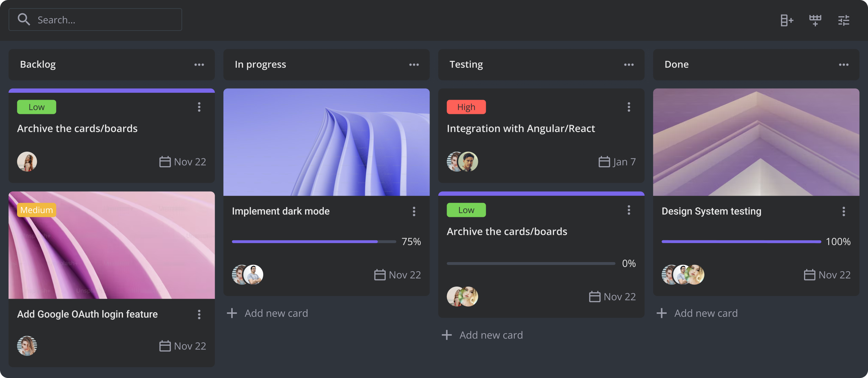Open Integration with Angular/React card menu
Viewport: 868px width, 378px height.
pos(629,107)
